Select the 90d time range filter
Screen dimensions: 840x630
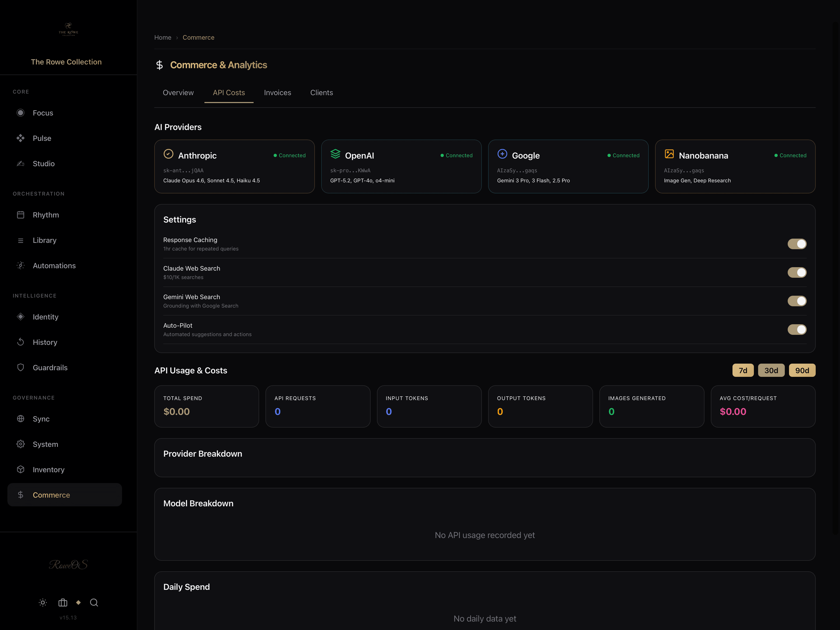[x=802, y=370]
